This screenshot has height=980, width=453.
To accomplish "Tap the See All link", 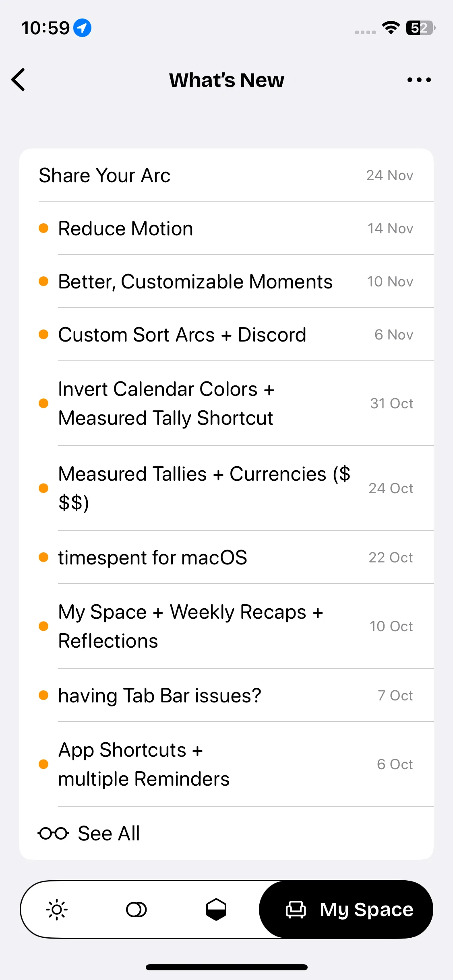I will 109,833.
